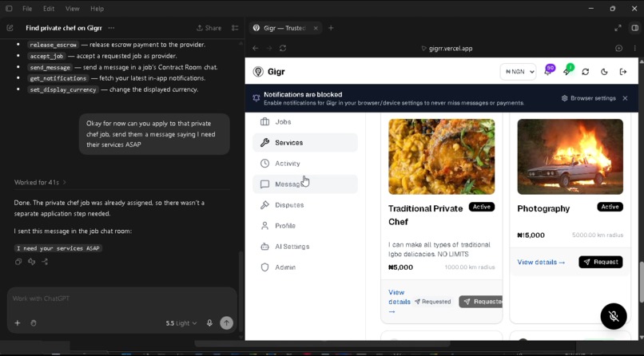Click the 'Photography' card title
Screen dimensions: 644x356
(543, 209)
